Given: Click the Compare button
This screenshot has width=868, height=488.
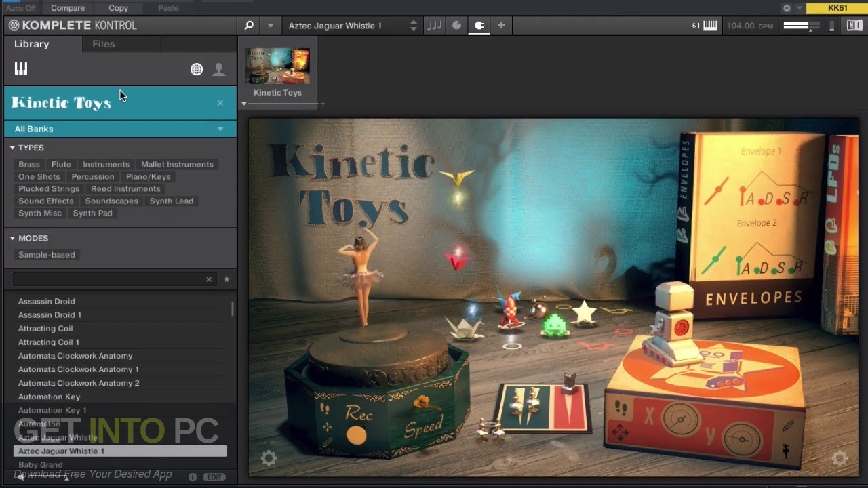Looking at the screenshot, I should 68,8.
